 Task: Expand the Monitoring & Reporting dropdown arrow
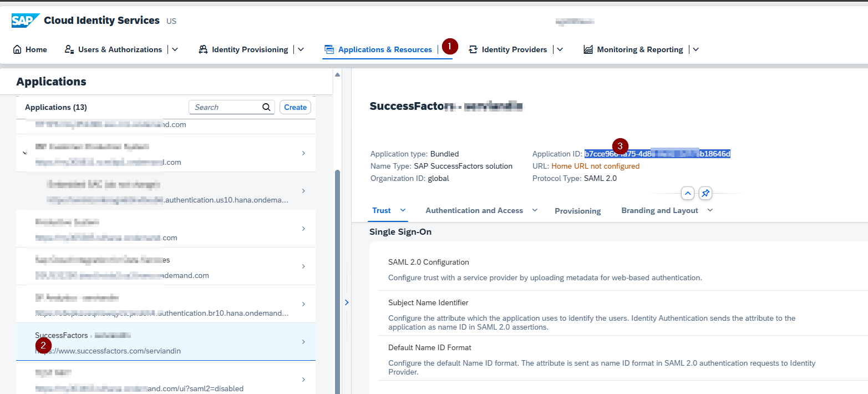tap(696, 49)
